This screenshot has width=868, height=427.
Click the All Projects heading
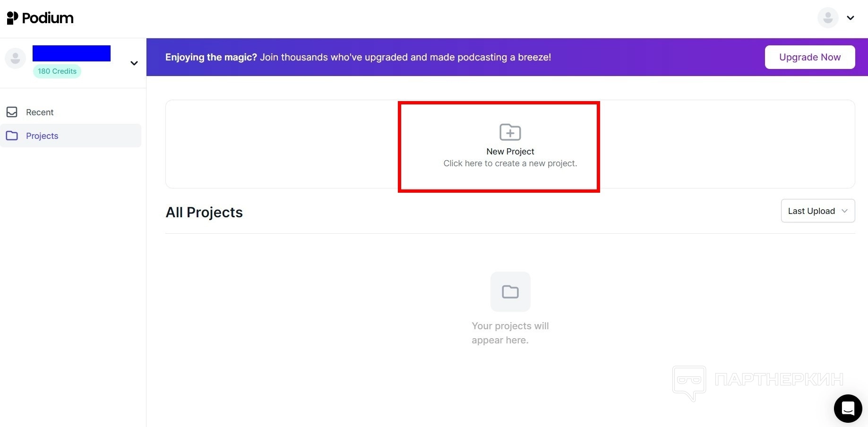pos(204,212)
